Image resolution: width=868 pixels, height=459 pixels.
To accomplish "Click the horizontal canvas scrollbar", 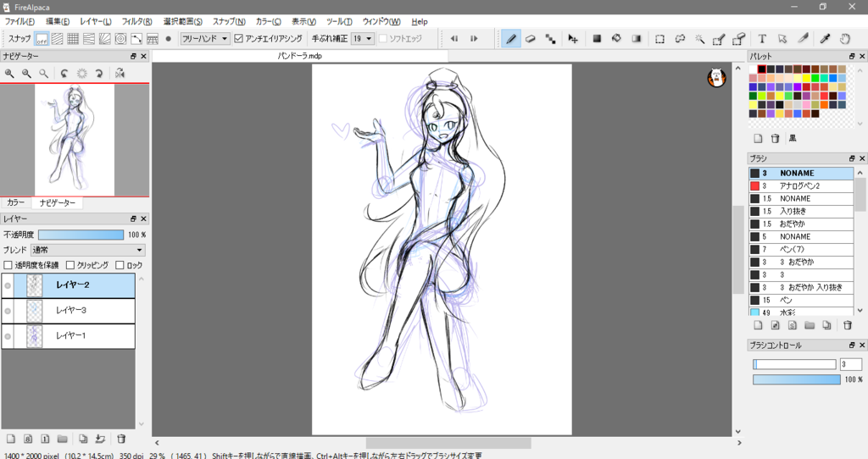I will (x=448, y=443).
